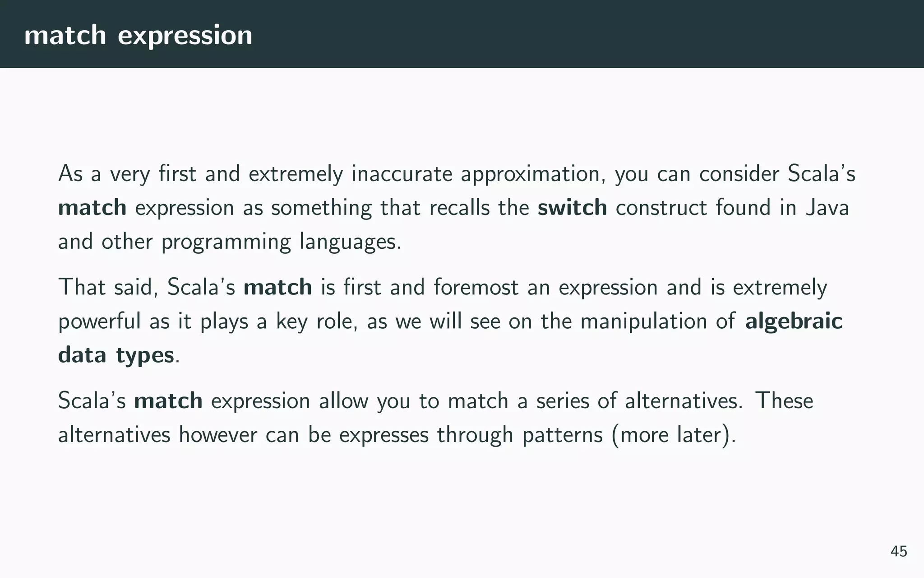Click the text '(more later)'
Image resolution: width=924 pixels, height=578 pixels.
673,435
